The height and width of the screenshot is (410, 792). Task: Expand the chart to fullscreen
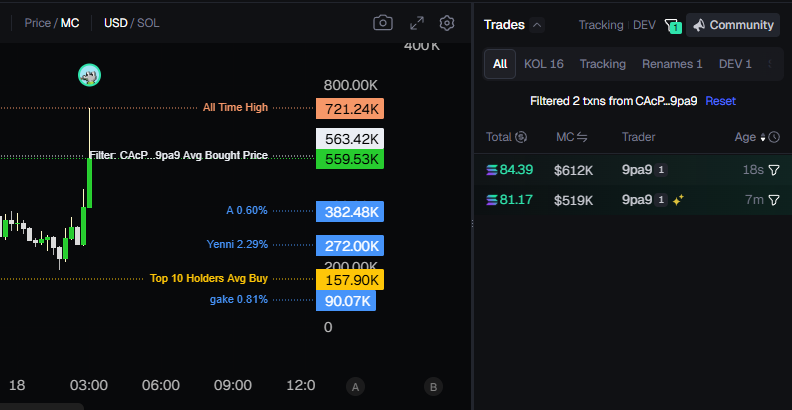tap(416, 23)
